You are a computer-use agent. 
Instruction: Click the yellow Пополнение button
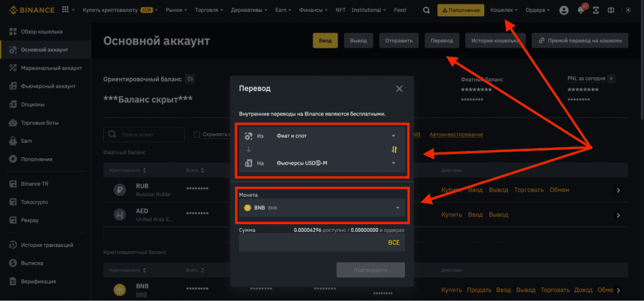(461, 10)
